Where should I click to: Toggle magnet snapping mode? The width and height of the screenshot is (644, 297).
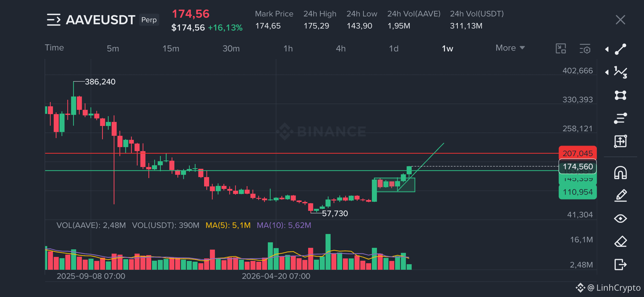pos(621,173)
